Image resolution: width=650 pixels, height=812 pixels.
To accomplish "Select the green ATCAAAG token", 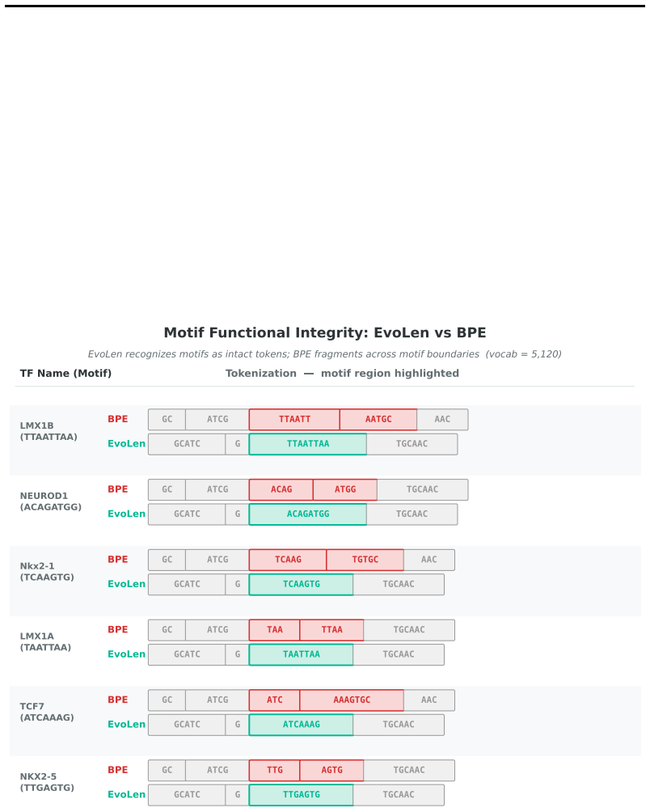I will click(302, 725).
